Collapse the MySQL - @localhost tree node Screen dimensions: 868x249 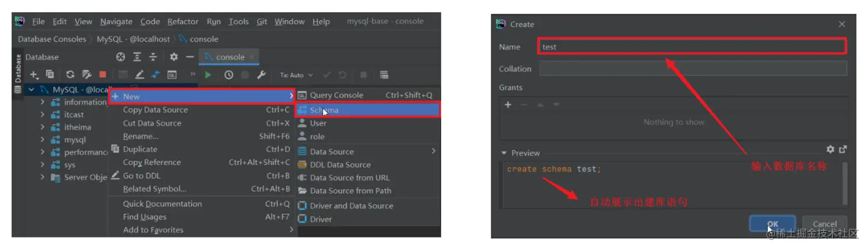32,90
